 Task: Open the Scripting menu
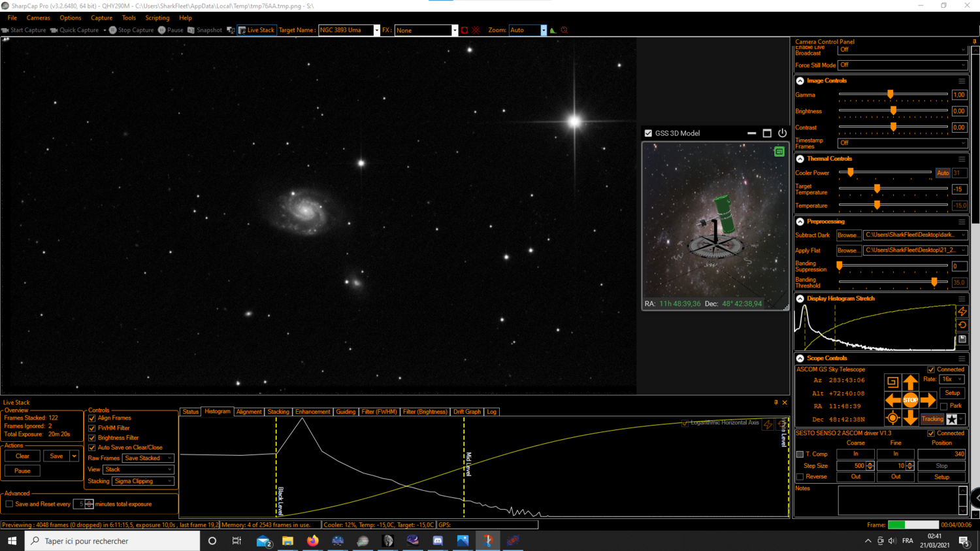click(157, 18)
